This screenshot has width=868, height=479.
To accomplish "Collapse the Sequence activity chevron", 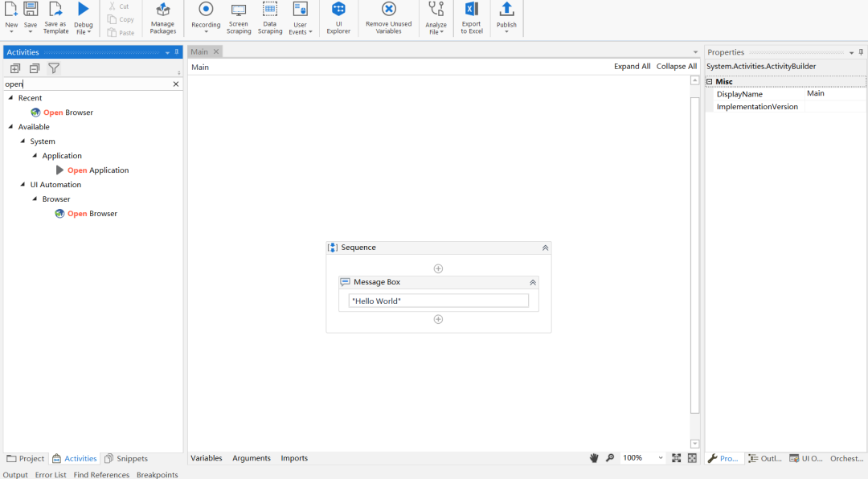I will click(x=545, y=248).
